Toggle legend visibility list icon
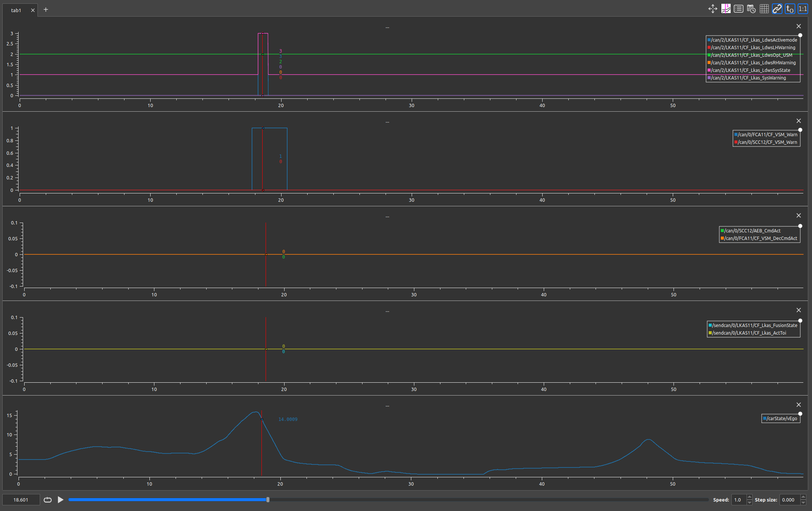This screenshot has height=511, width=812. [x=739, y=9]
